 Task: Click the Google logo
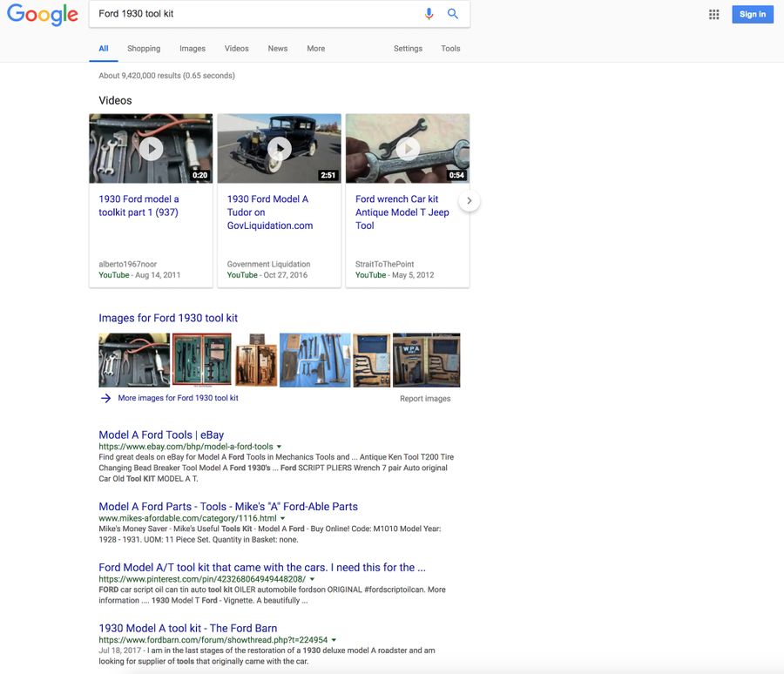pyautogui.click(x=43, y=15)
